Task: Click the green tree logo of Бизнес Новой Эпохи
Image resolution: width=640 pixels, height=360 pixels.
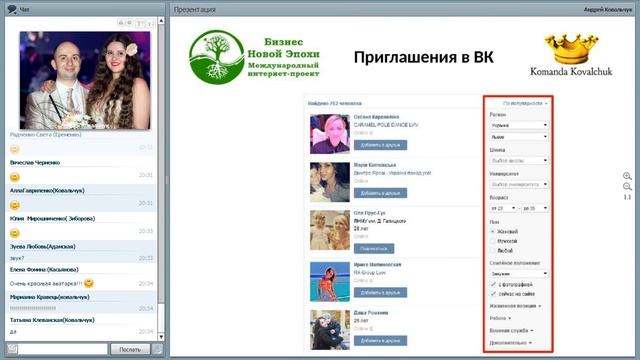Action: coord(217,57)
